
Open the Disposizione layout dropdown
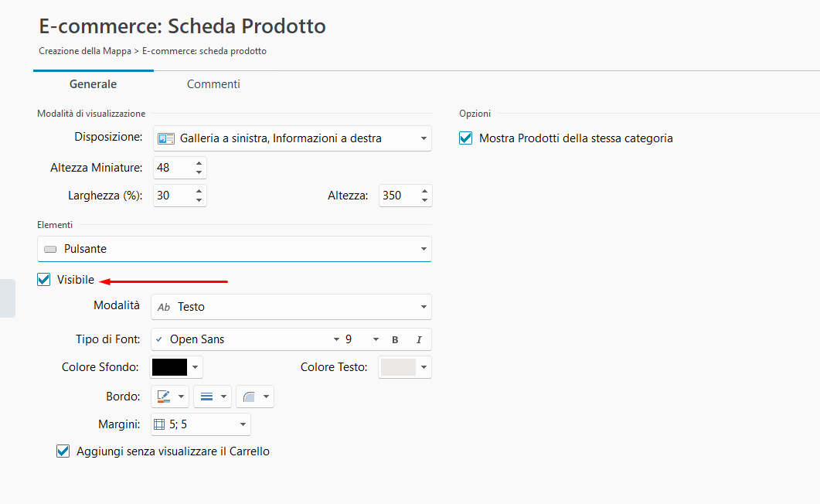(292, 138)
